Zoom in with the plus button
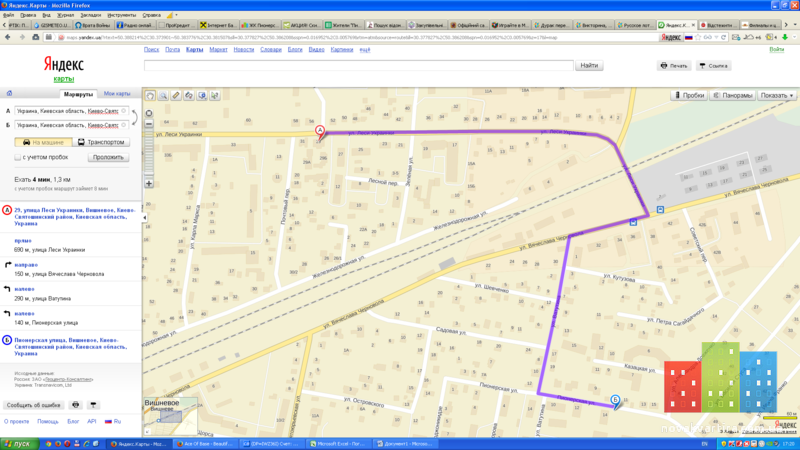The image size is (800, 450). (149, 184)
